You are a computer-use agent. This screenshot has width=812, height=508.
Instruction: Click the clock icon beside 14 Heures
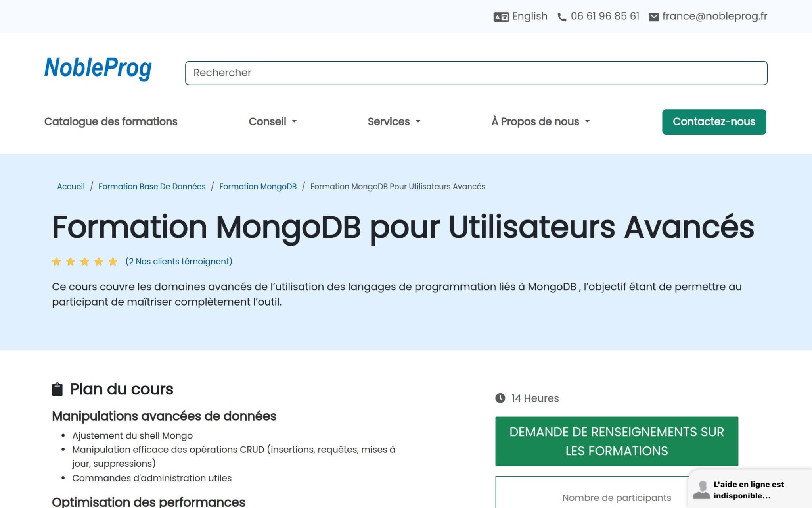pos(500,398)
